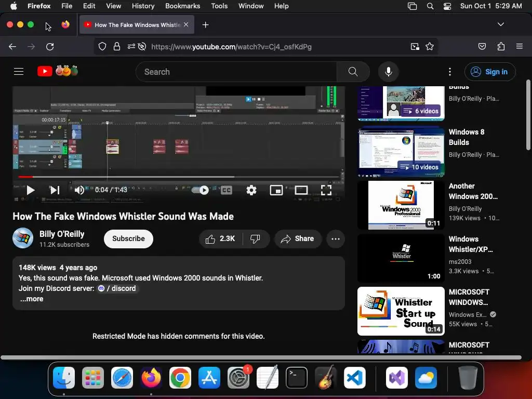532x399 pixels.
Task: Bookmark this page with the star
Action: [x=430, y=47]
